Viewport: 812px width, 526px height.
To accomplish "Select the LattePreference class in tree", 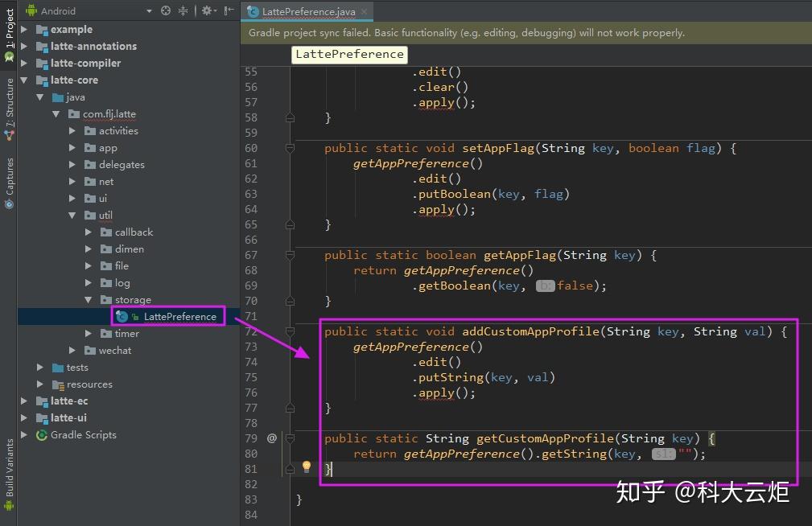I will coord(179,316).
